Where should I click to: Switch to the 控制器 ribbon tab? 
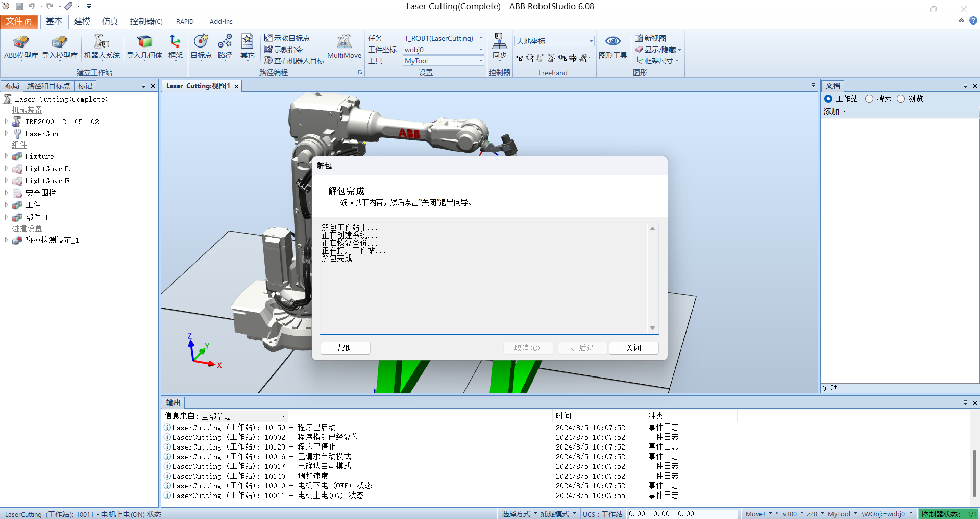click(x=146, y=21)
